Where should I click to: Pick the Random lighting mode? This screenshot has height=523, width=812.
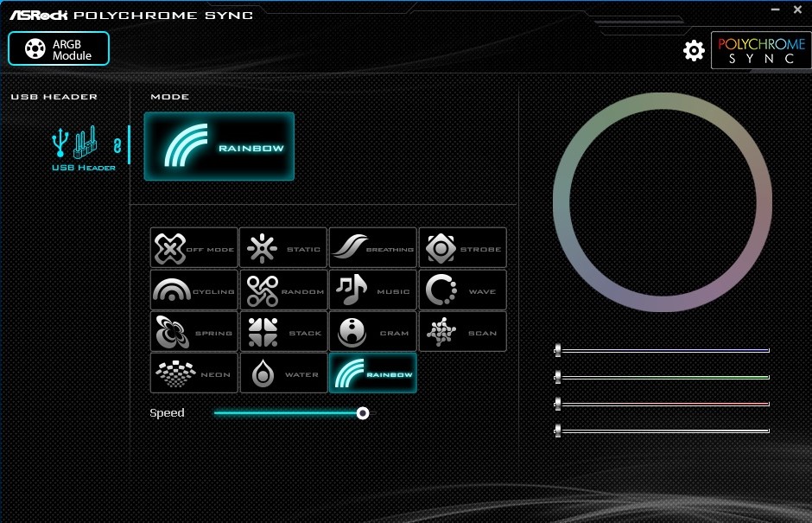[284, 290]
